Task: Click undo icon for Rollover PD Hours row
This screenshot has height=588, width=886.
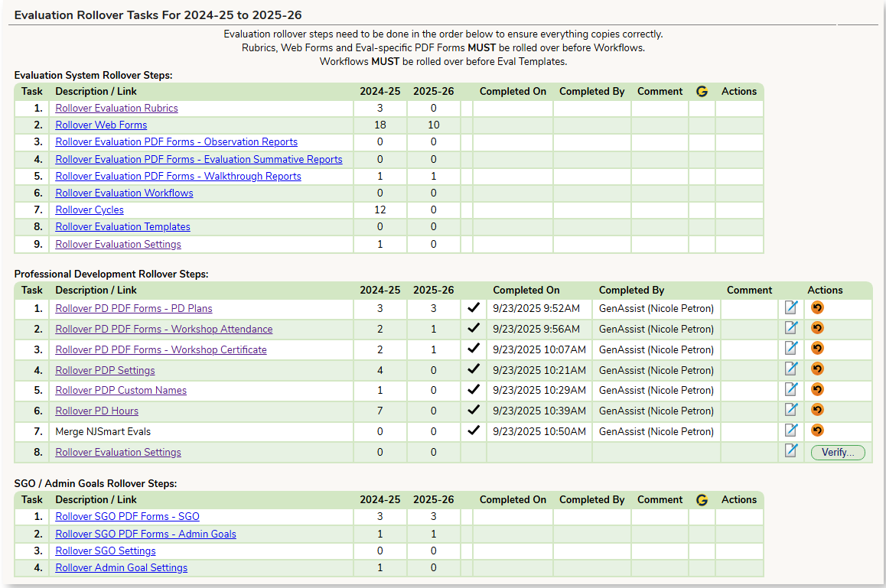Action: tap(817, 410)
